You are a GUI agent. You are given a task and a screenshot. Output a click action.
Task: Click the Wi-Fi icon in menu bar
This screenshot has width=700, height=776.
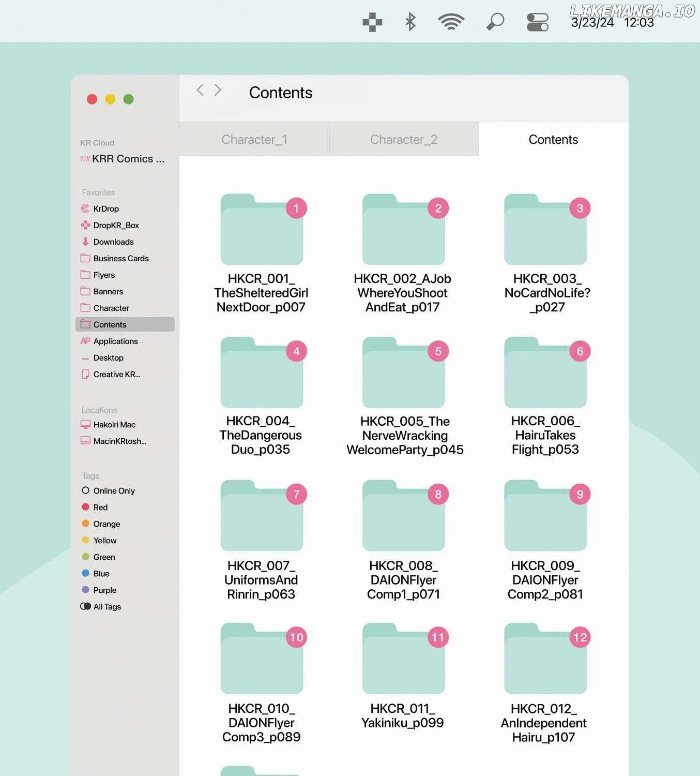point(451,22)
